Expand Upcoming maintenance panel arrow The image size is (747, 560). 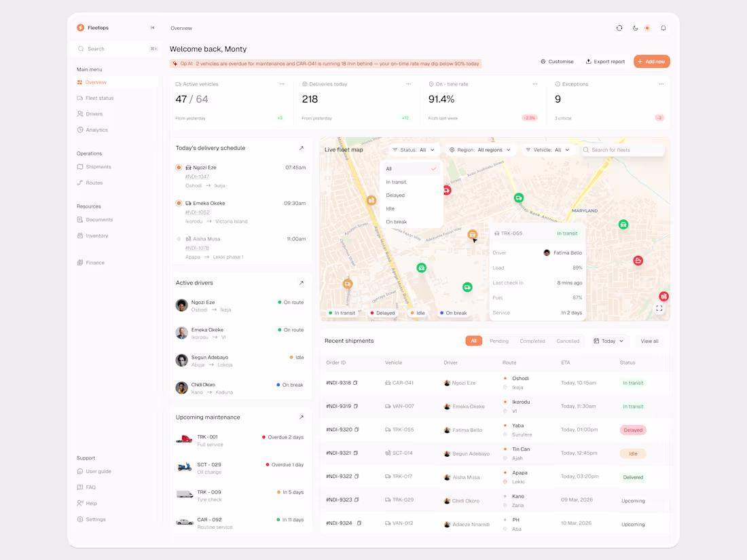pos(302,417)
